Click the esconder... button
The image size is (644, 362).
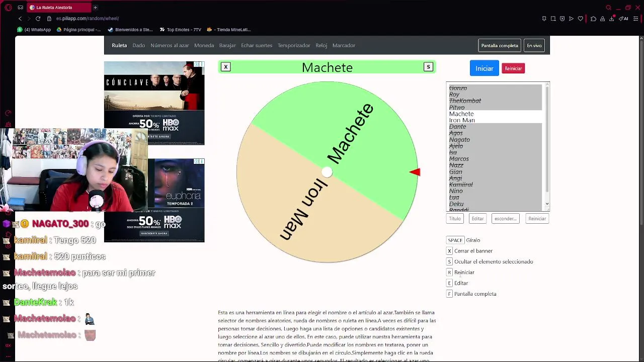coord(505,219)
